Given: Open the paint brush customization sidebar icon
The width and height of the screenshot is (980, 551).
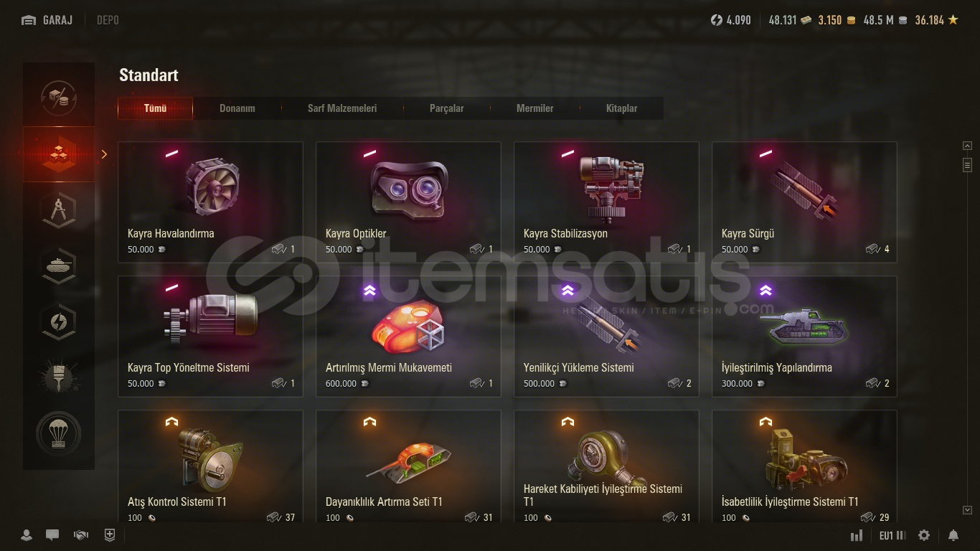Looking at the screenshot, I should coord(58,377).
